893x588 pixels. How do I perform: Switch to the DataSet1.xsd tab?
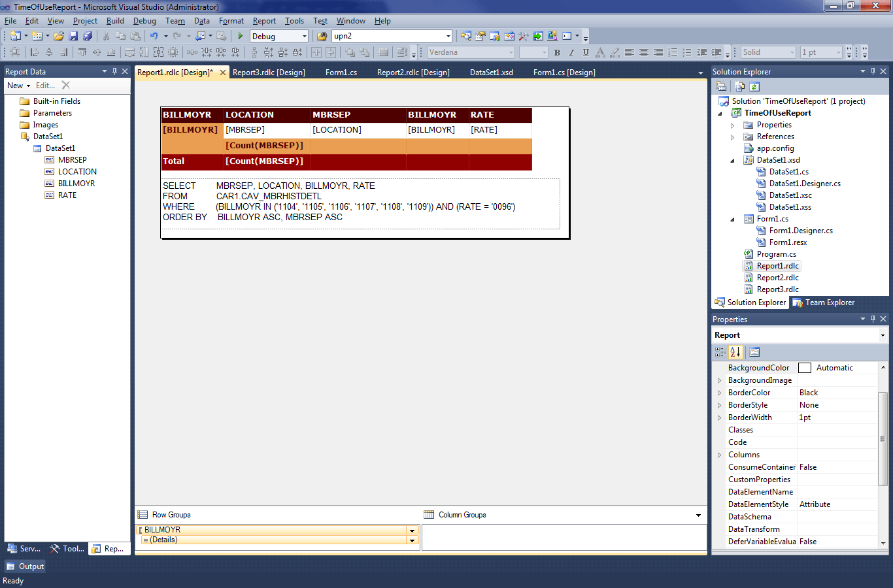click(492, 73)
